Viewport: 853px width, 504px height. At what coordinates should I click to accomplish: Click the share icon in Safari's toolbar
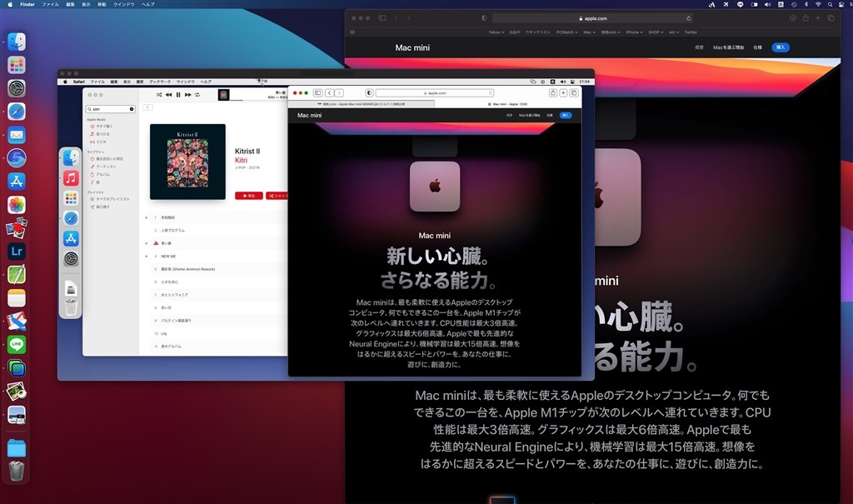[x=551, y=92]
